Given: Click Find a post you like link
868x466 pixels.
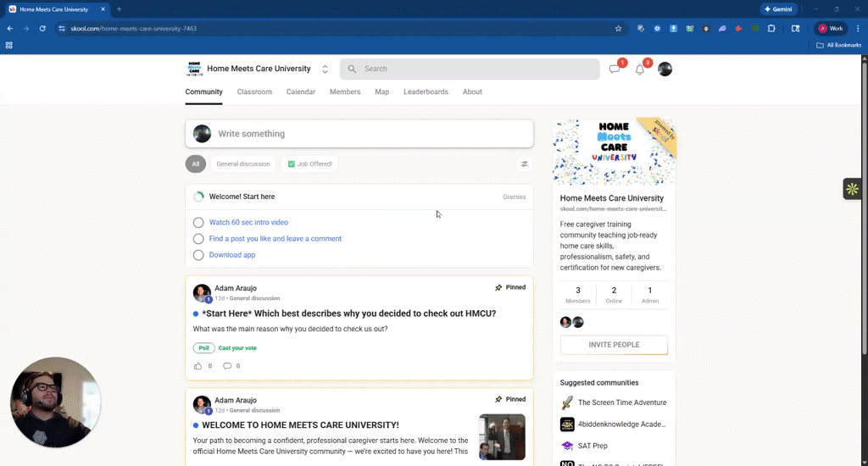Looking at the screenshot, I should tap(275, 239).
